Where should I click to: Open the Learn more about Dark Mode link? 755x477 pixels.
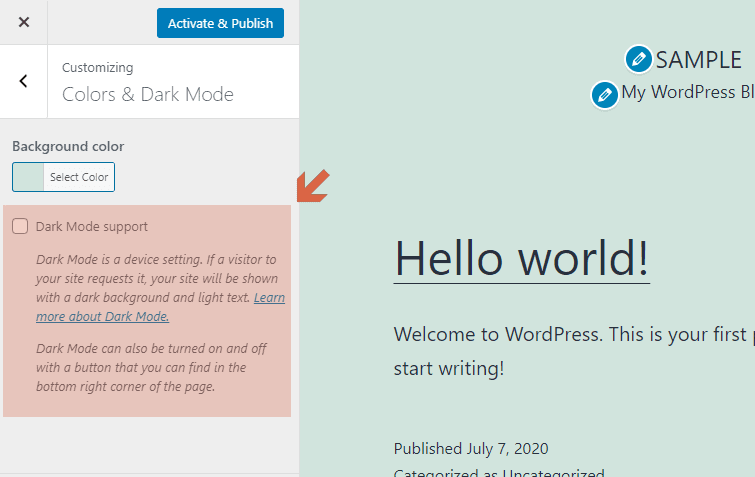102,316
